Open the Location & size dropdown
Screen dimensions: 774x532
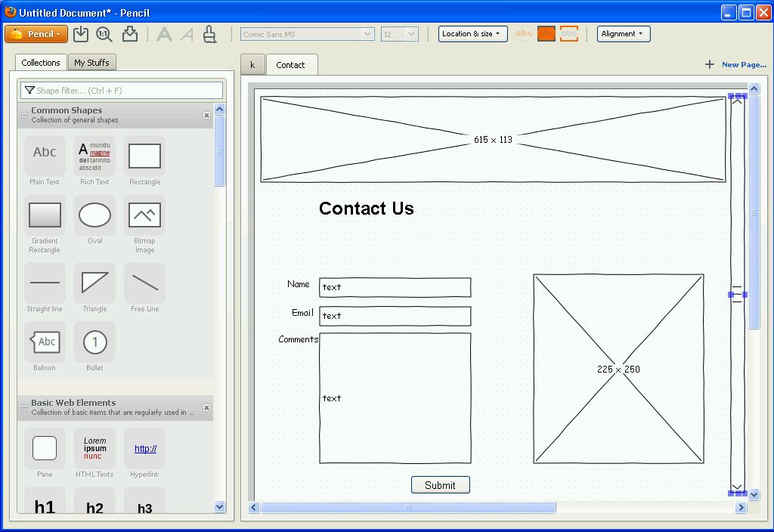click(472, 33)
